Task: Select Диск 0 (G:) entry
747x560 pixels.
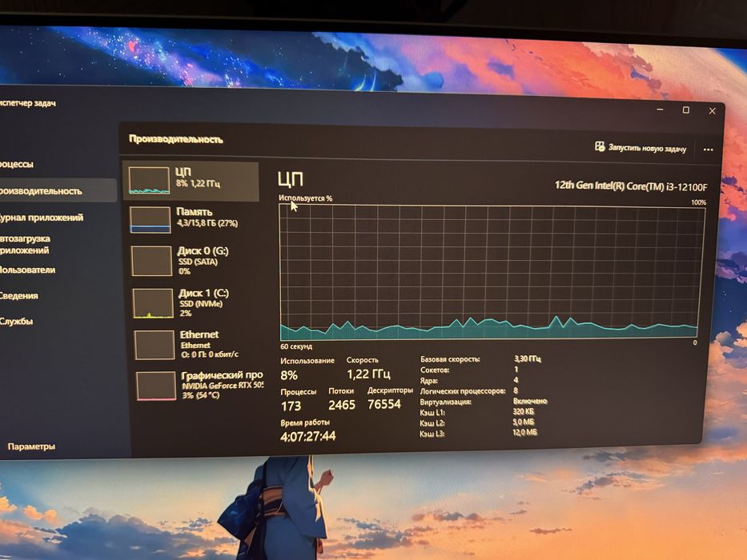Action: tap(194, 261)
